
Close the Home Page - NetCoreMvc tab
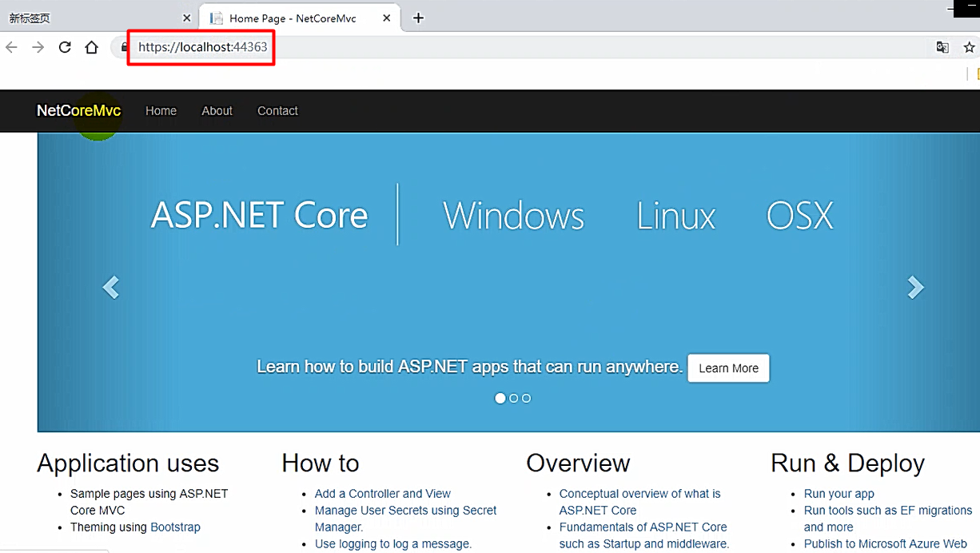click(x=387, y=18)
